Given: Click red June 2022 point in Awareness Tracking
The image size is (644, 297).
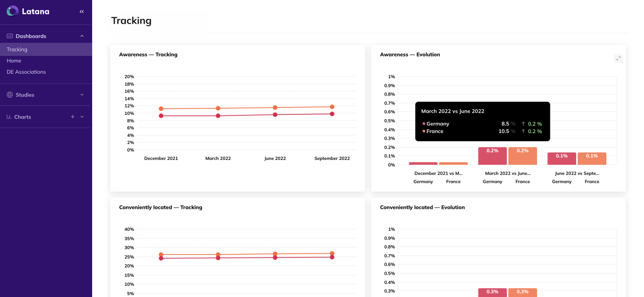Looking at the screenshot, I should pyautogui.click(x=275, y=114).
